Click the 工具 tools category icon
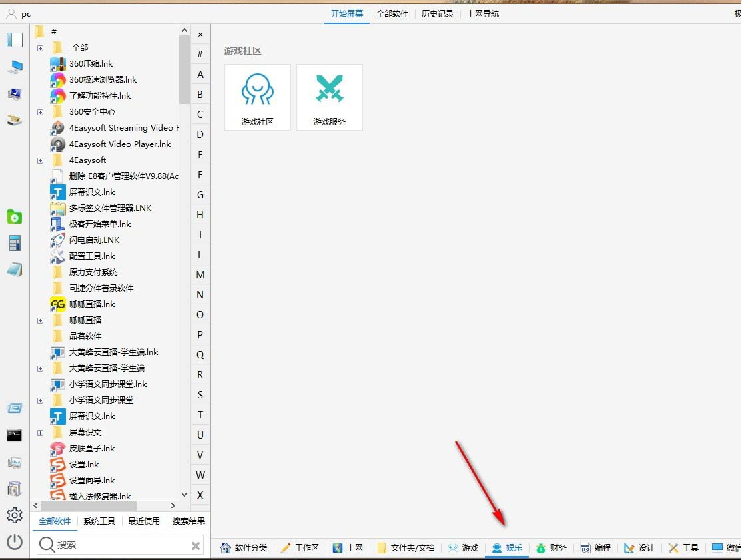The image size is (742, 560). (683, 547)
